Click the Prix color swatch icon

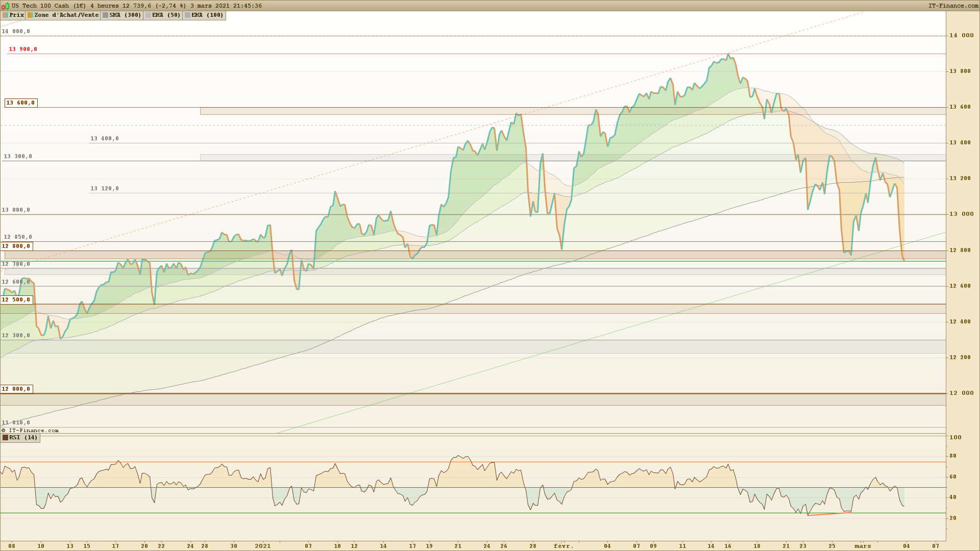pos(5,15)
